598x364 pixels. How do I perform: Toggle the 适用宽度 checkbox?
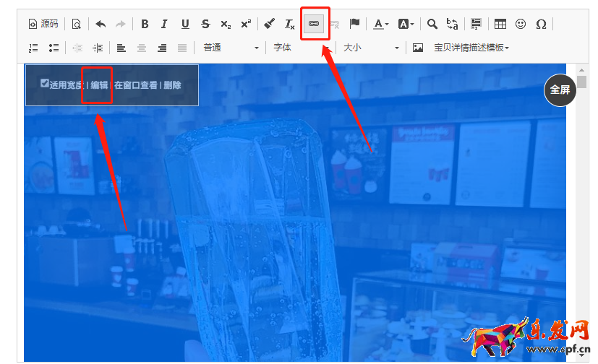[45, 84]
